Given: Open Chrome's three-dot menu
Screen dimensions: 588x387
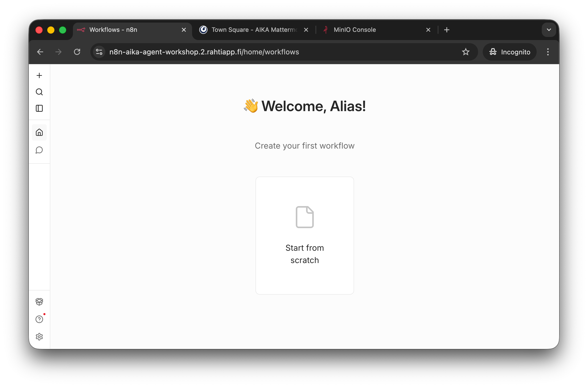Looking at the screenshot, I should (x=548, y=52).
